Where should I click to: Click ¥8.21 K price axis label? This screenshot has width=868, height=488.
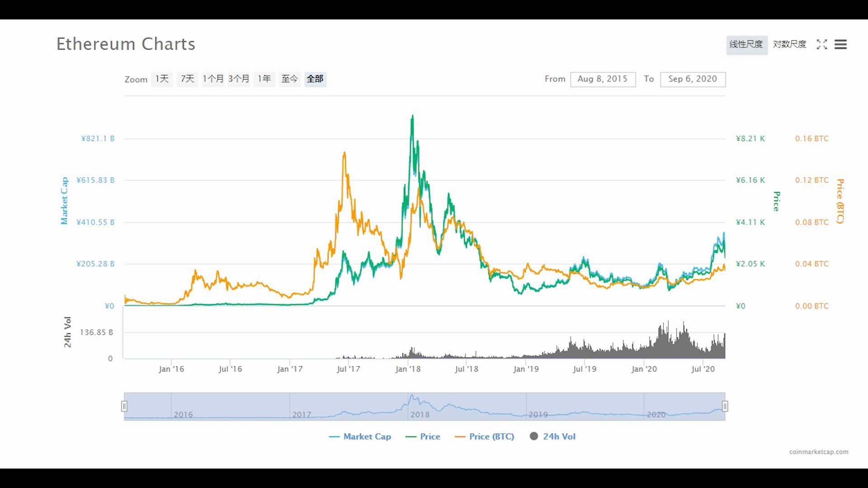point(750,139)
